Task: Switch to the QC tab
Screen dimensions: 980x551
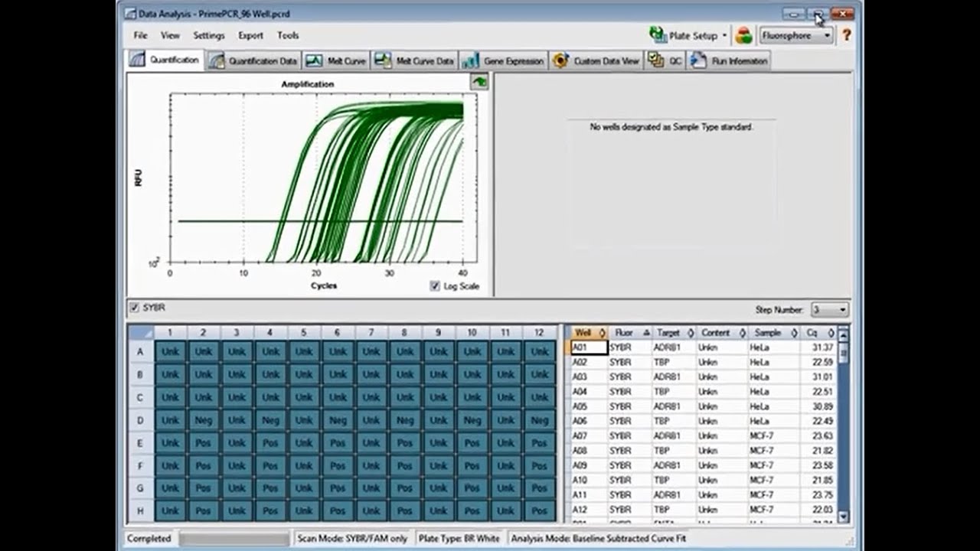Action: [x=665, y=60]
